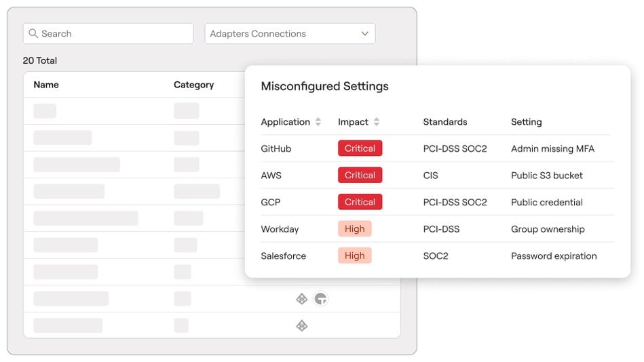Click the diamond adapter icon beside the round icon

[302, 299]
